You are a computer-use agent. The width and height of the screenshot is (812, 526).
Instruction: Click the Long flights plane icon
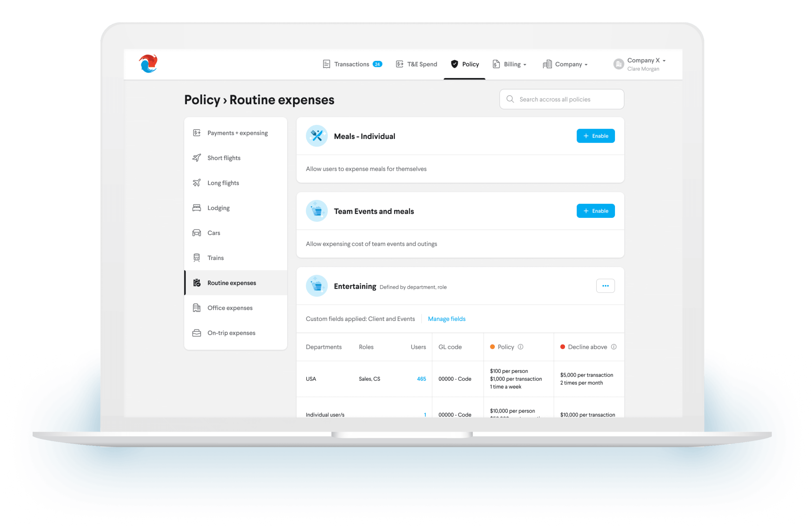tap(196, 183)
